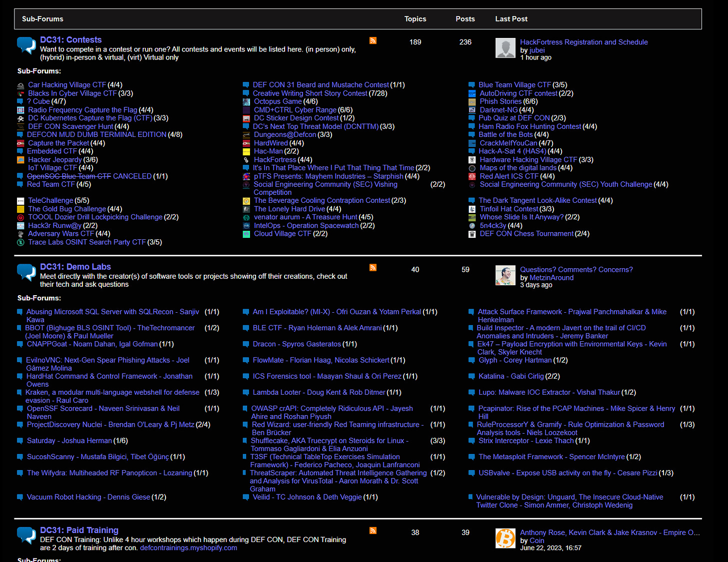Open the Anthony Rose Empire Operations post
Viewport: 728px width, 562px height.
[x=609, y=533]
